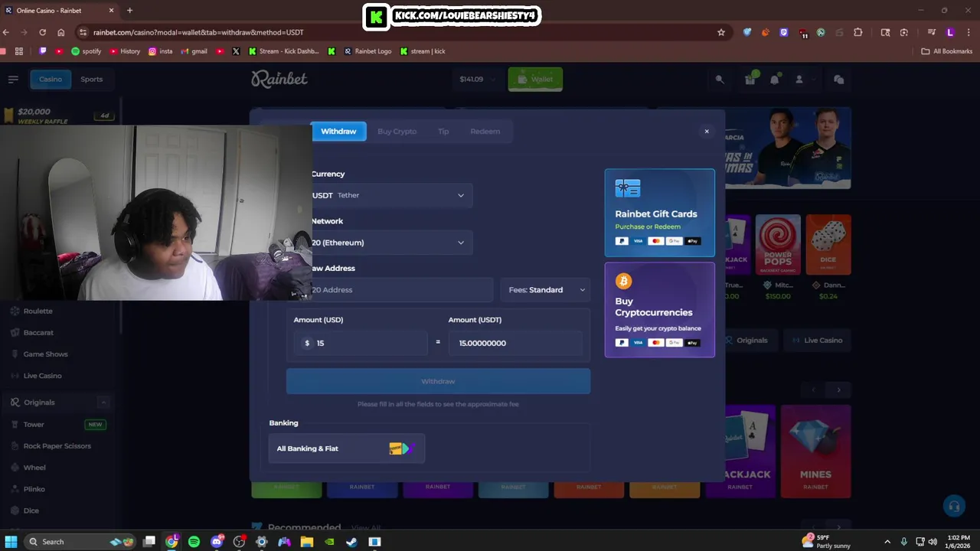Open the green Wallet button
Viewport: 980px width, 551px height.
click(535, 79)
